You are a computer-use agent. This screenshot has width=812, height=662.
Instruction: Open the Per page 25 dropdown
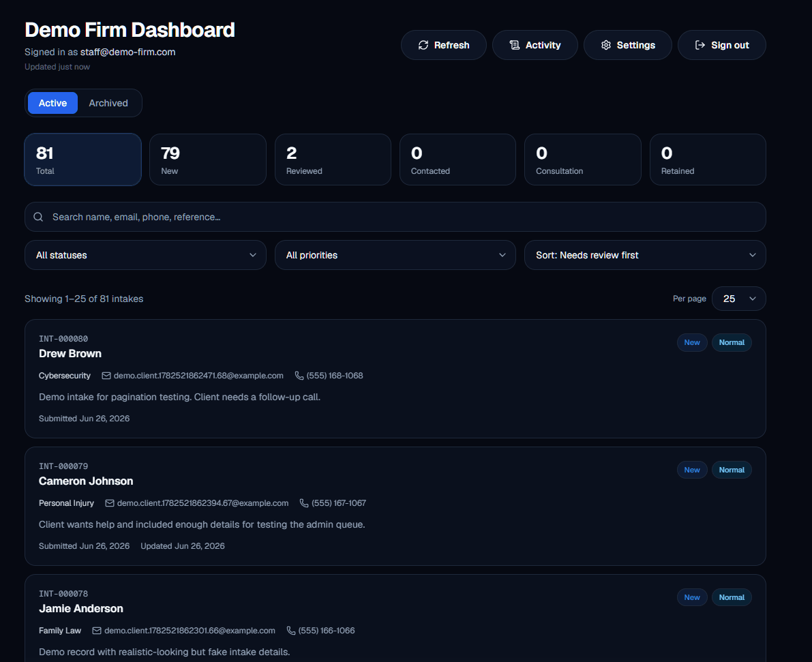click(x=739, y=299)
